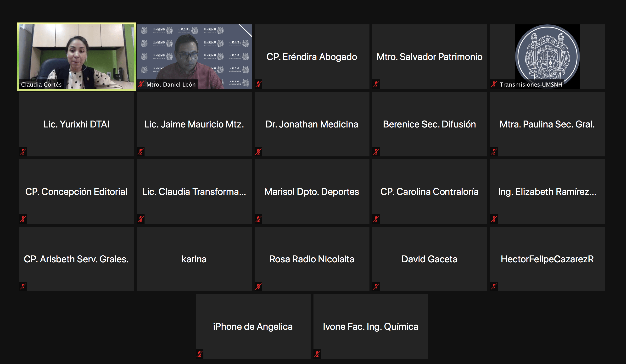Click muted mic icon on Dr. Jonathan Medicina tile
The width and height of the screenshot is (626, 364).
coord(258,151)
